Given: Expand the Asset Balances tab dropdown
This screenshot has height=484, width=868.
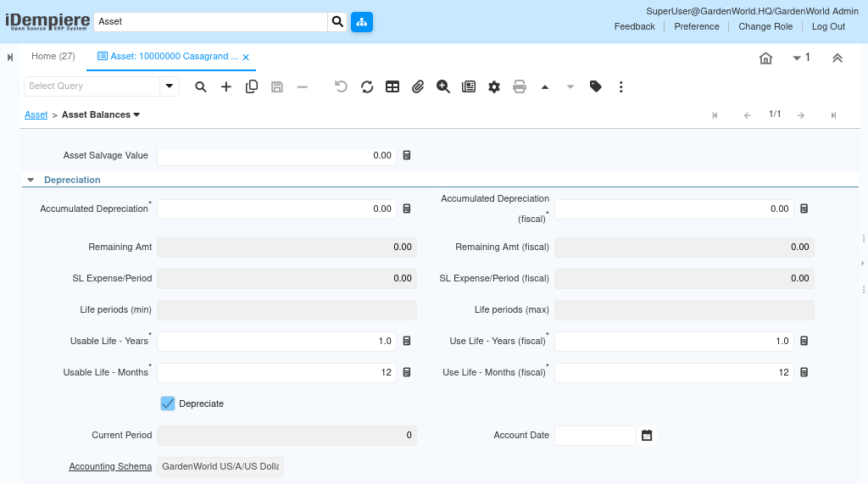Looking at the screenshot, I should pos(136,114).
